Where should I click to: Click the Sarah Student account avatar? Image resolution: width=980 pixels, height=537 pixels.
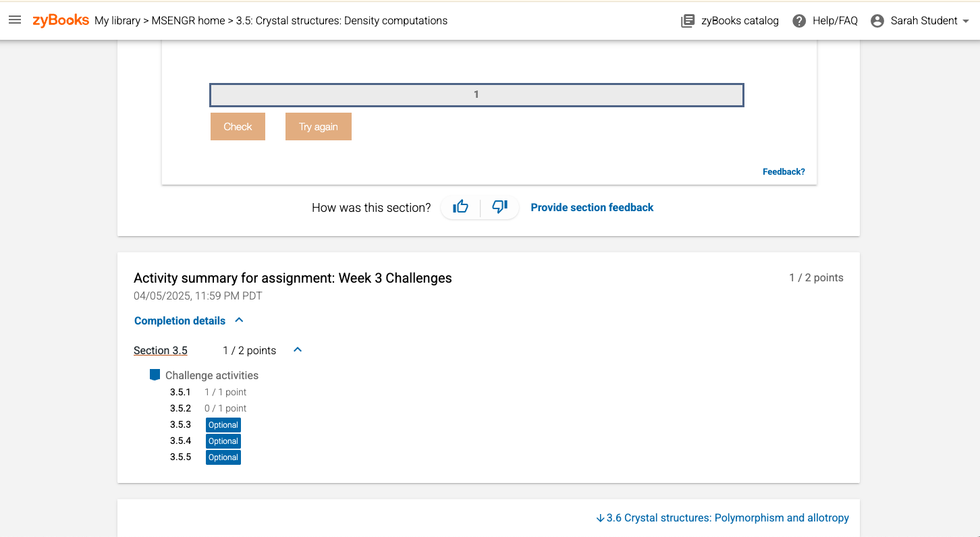[x=877, y=21]
